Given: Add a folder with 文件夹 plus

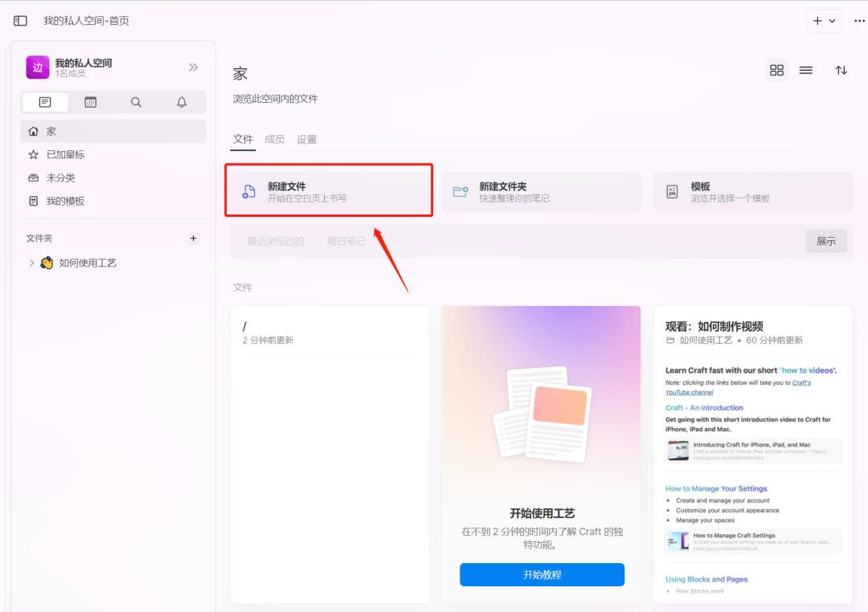Looking at the screenshot, I should (193, 239).
